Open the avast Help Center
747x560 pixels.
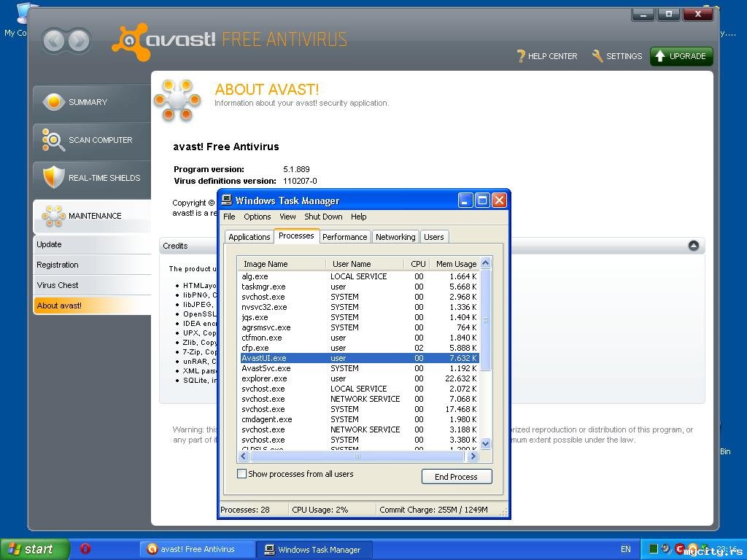point(547,56)
